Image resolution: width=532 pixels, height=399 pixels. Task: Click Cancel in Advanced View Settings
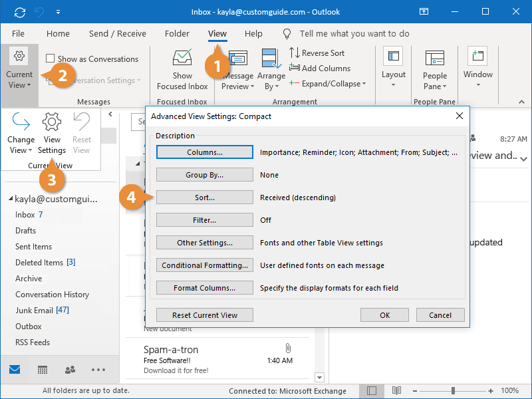[x=440, y=315]
